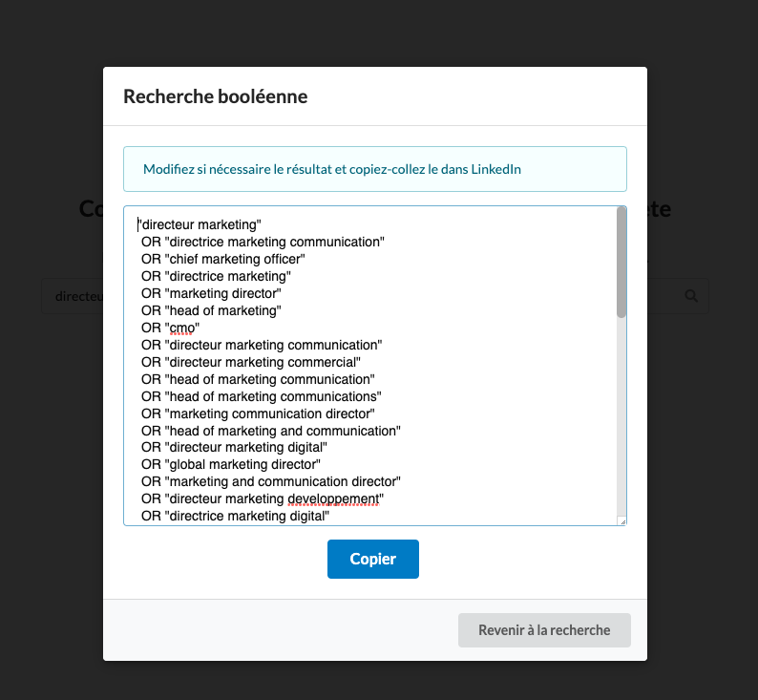This screenshot has height=700, width=758.
Task: Click the textarea vertical scrollbar thumb
Action: click(x=621, y=263)
